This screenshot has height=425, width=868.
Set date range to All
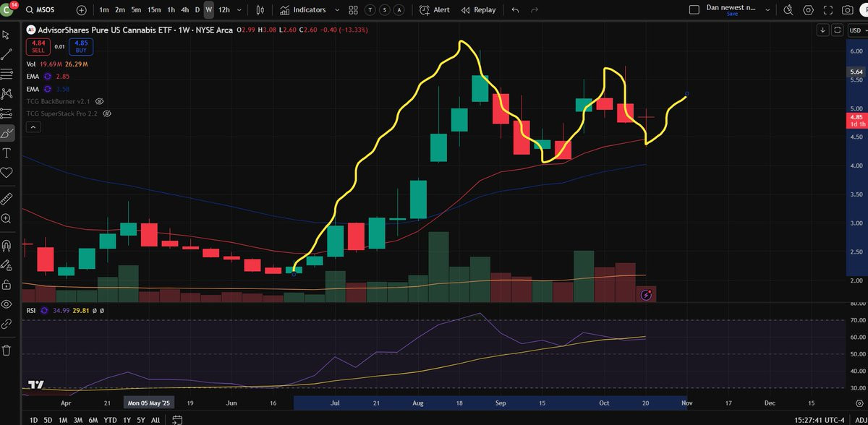pos(156,419)
